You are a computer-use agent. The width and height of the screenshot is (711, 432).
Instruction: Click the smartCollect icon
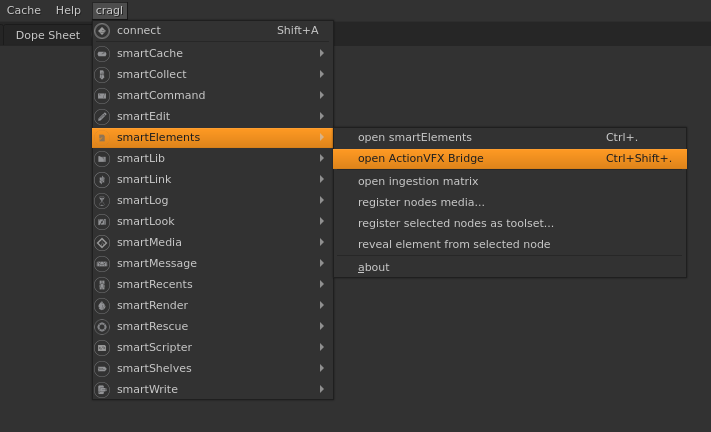coord(102,75)
